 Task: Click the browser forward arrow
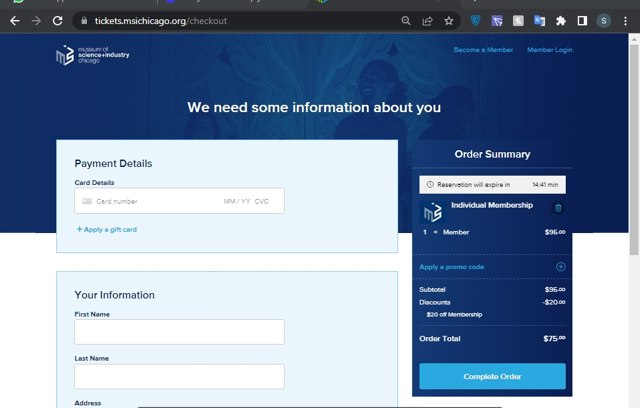coord(36,21)
